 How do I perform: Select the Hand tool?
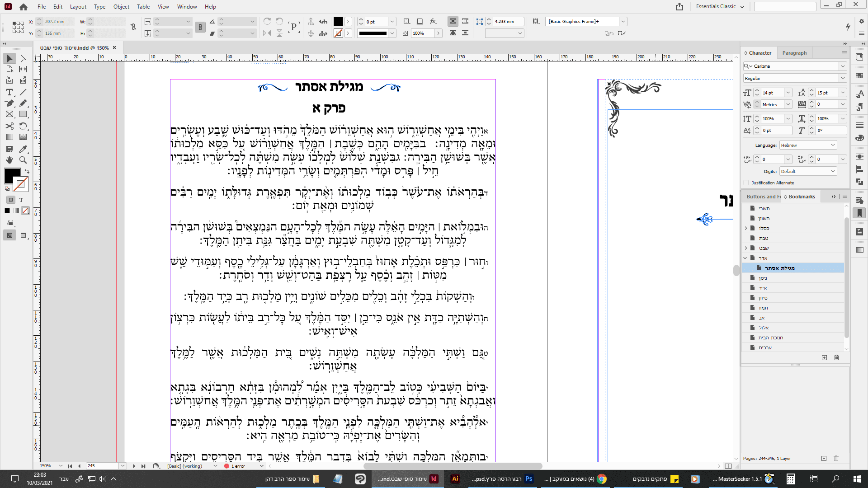(9, 160)
